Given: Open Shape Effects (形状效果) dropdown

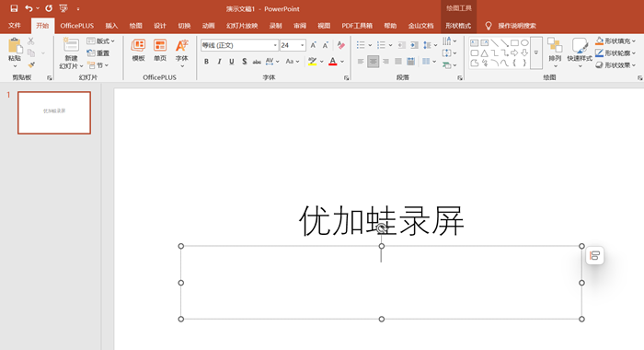Looking at the screenshot, I should [615, 65].
